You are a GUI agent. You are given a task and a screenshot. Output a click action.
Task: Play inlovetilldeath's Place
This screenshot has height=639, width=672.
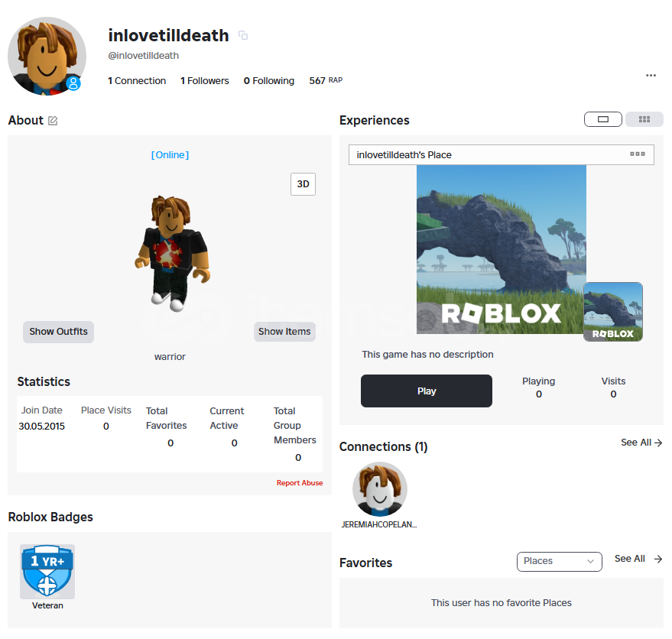pos(427,391)
